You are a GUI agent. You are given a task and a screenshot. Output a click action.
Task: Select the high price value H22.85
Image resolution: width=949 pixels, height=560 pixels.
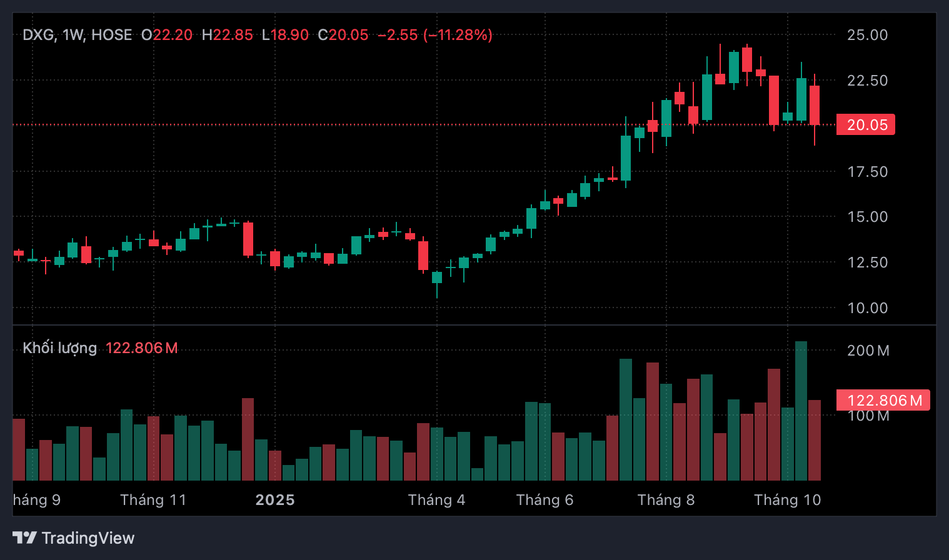[227, 35]
